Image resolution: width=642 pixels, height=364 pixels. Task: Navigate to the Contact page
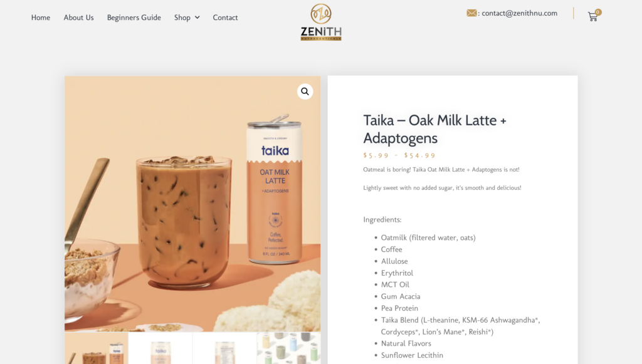(x=225, y=18)
